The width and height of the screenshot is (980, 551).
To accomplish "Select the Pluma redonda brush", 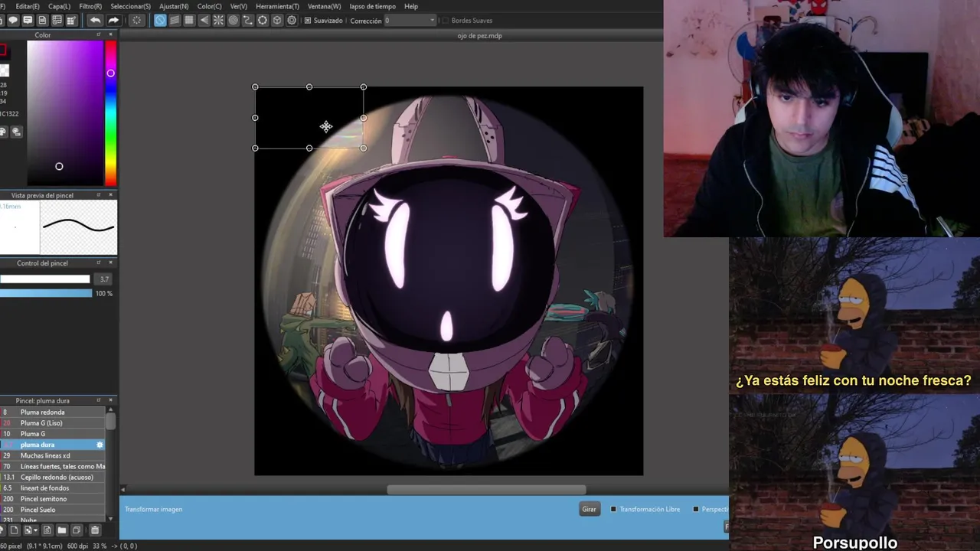I will pos(53,412).
